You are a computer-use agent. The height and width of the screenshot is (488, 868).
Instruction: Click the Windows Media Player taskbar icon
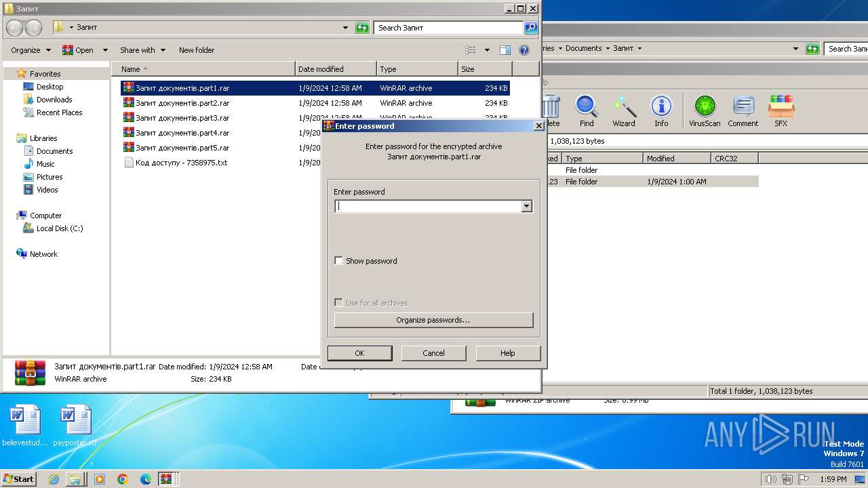[x=100, y=479]
